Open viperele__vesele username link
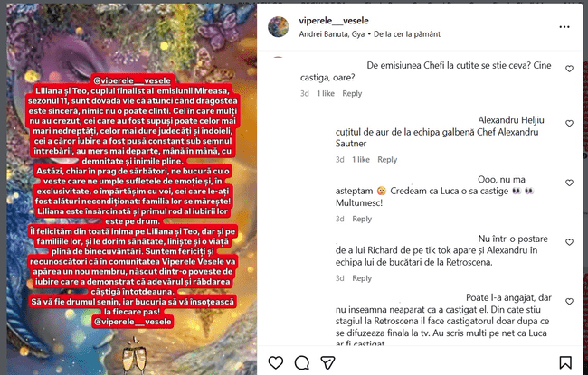Screen dimensions: 588x375 (x=334, y=21)
